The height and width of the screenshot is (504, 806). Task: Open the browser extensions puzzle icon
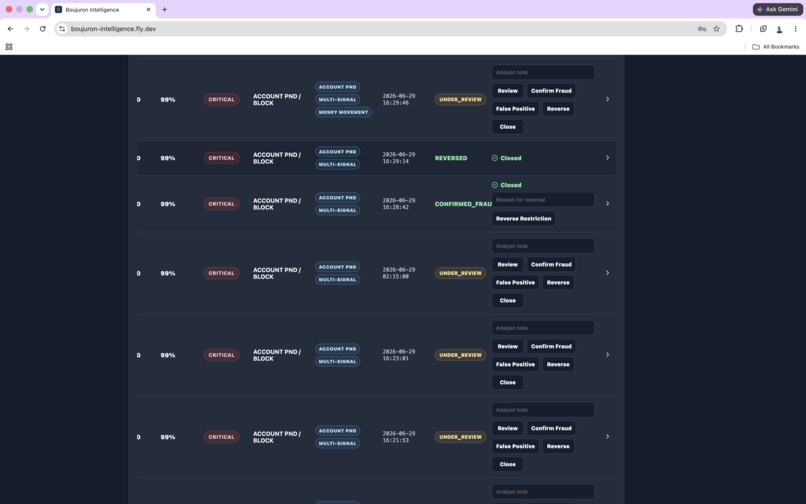coord(739,29)
